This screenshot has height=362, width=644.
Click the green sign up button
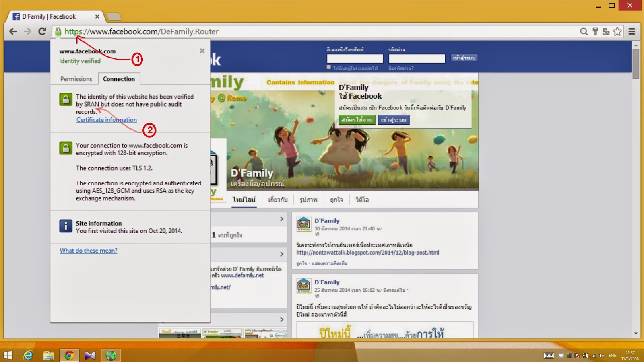tap(357, 120)
